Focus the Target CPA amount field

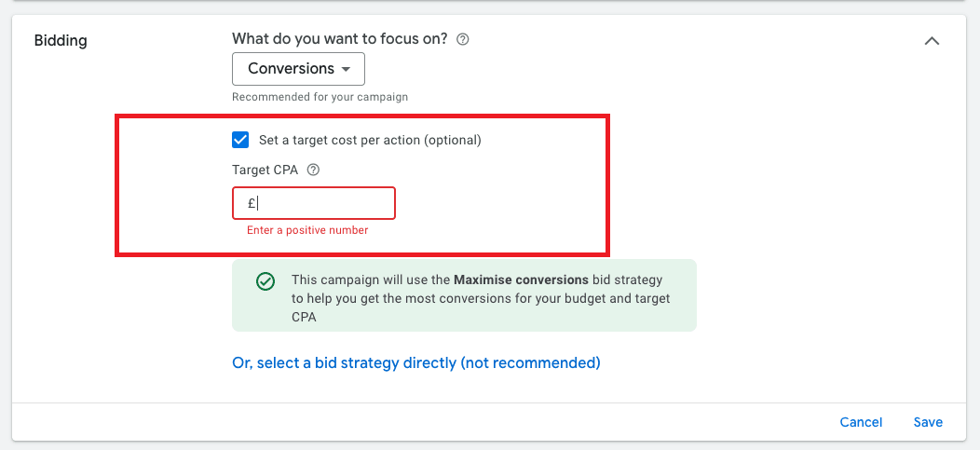(321, 203)
